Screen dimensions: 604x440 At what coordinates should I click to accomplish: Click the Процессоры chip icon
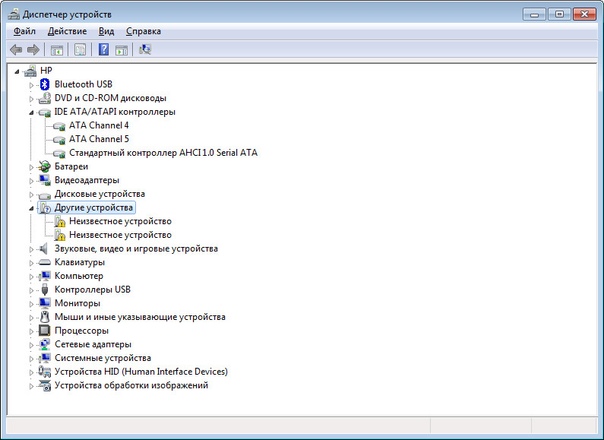tap(45, 331)
